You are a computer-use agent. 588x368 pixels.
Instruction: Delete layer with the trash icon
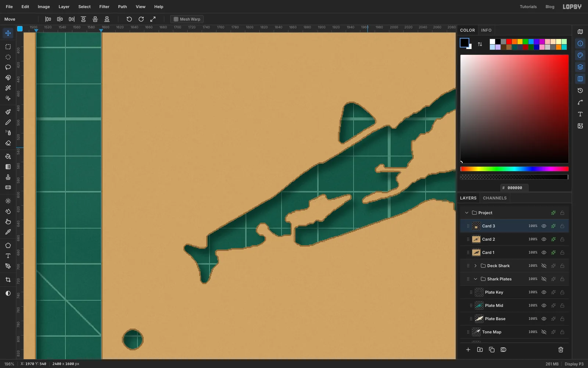point(561,350)
